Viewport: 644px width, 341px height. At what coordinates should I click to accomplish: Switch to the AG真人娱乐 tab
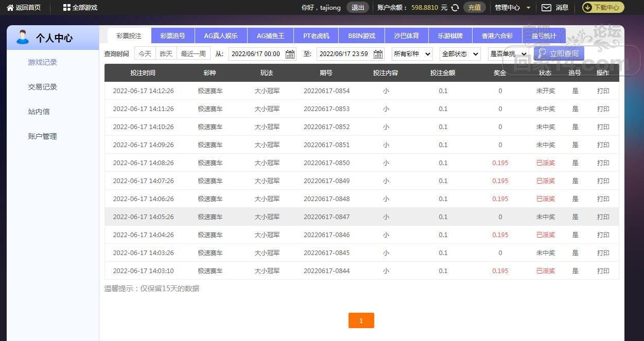pyautogui.click(x=221, y=36)
